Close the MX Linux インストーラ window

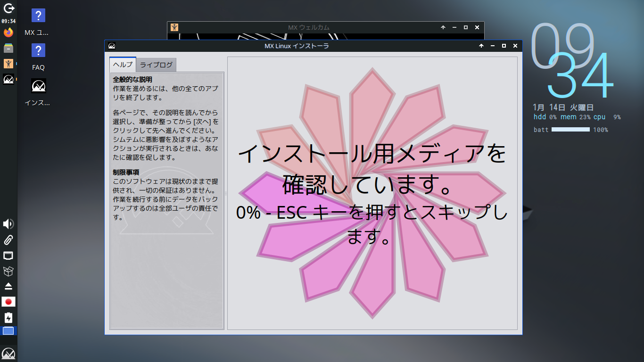[515, 46]
